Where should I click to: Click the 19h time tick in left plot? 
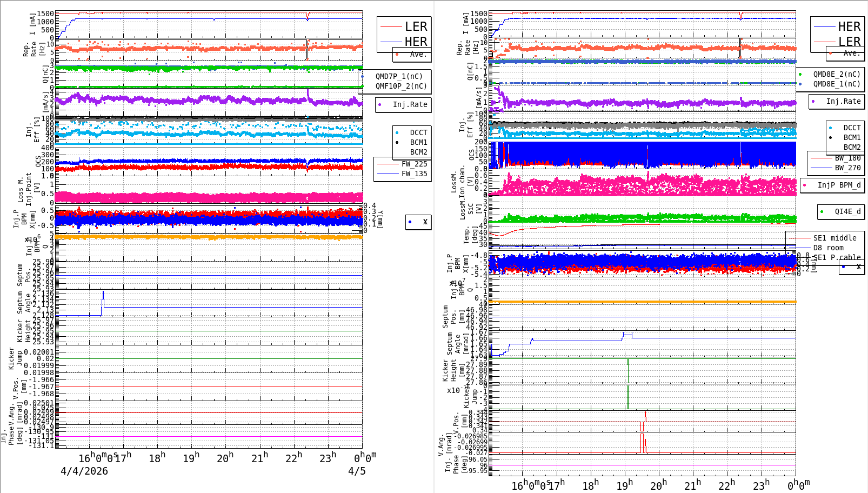coord(191,458)
